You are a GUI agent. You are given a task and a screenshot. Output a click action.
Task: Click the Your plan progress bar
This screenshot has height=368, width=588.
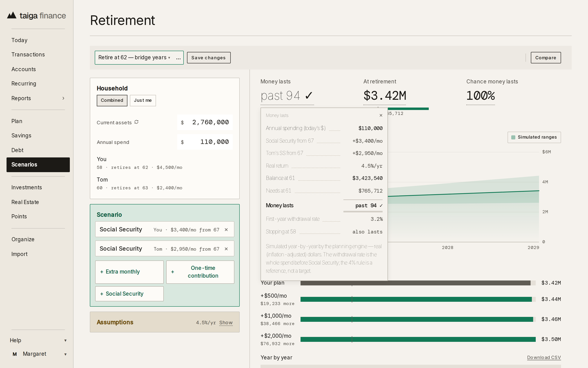click(418, 283)
